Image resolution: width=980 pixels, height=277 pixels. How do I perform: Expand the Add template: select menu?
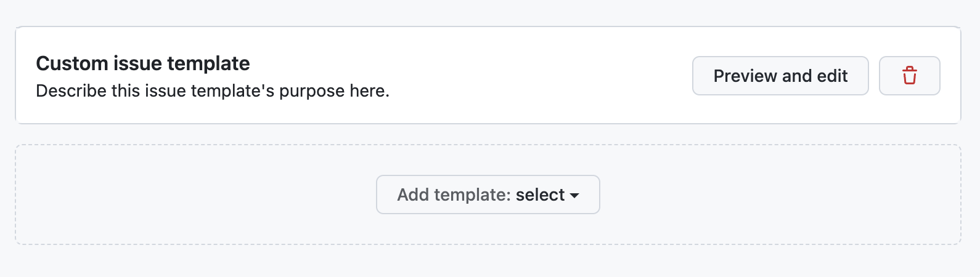pyautogui.click(x=488, y=195)
